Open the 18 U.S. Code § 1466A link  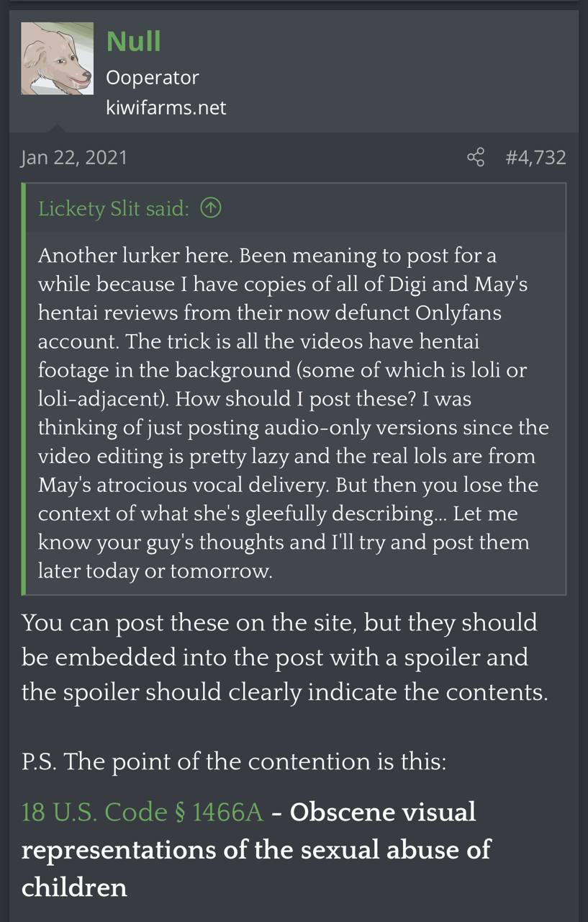point(142,812)
